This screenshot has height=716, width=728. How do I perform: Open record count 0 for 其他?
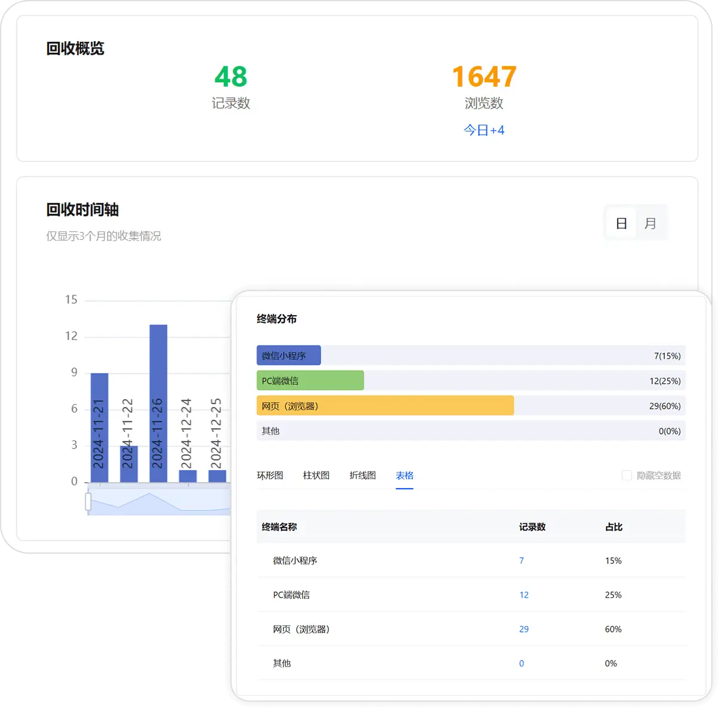[x=522, y=663]
